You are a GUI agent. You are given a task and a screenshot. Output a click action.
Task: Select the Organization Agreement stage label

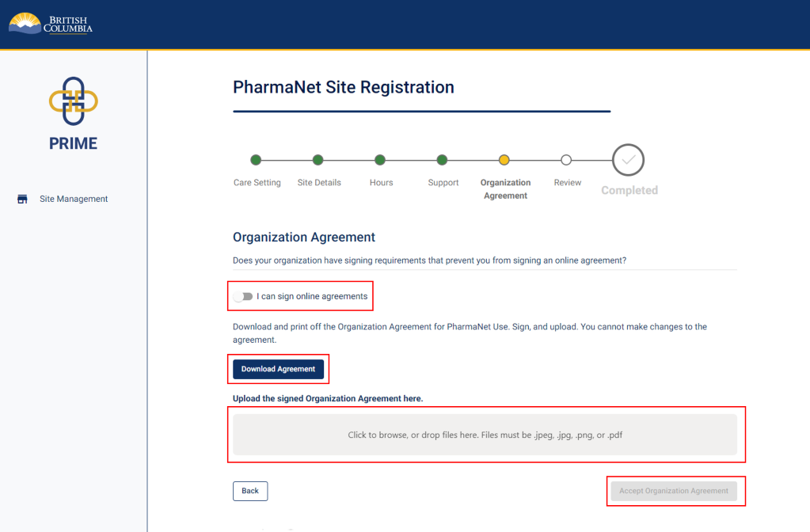pos(504,188)
